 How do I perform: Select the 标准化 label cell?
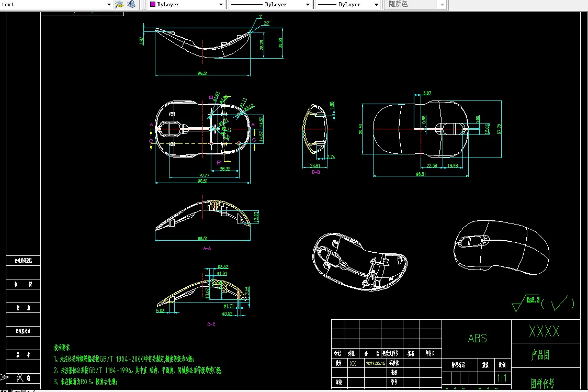(394, 363)
